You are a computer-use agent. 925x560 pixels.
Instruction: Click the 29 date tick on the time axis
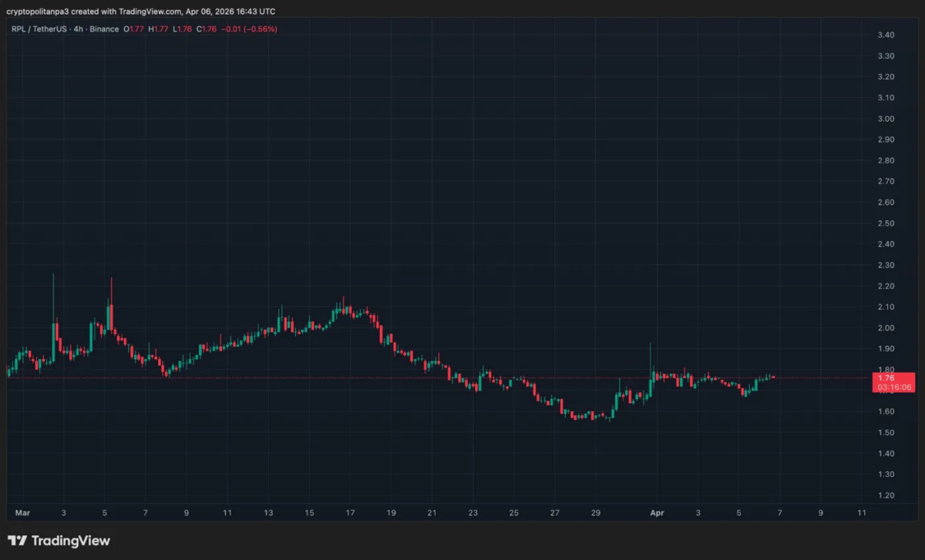596,512
